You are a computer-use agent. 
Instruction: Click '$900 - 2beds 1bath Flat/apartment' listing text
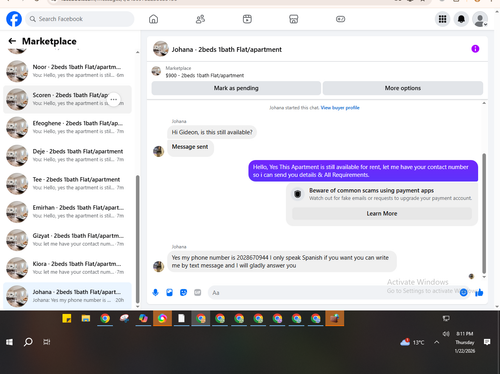click(x=205, y=76)
